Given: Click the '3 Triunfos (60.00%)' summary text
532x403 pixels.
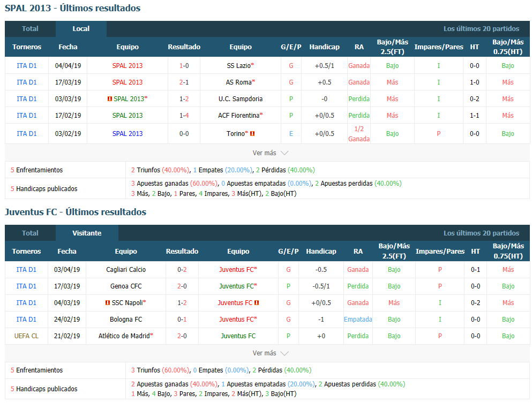Looking at the screenshot, I should click(x=160, y=370).
